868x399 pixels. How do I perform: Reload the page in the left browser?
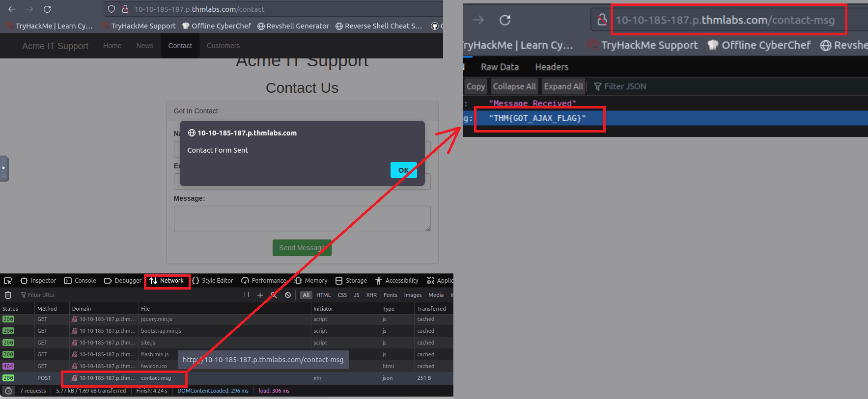[x=47, y=9]
